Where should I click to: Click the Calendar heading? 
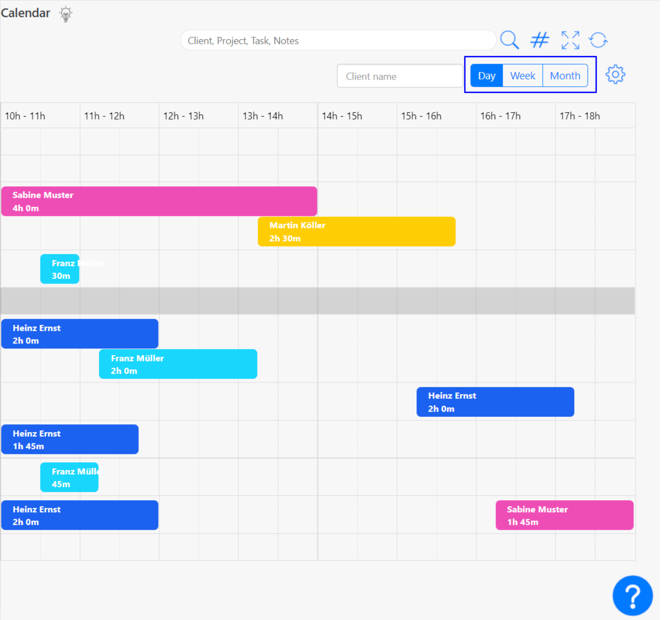27,13
